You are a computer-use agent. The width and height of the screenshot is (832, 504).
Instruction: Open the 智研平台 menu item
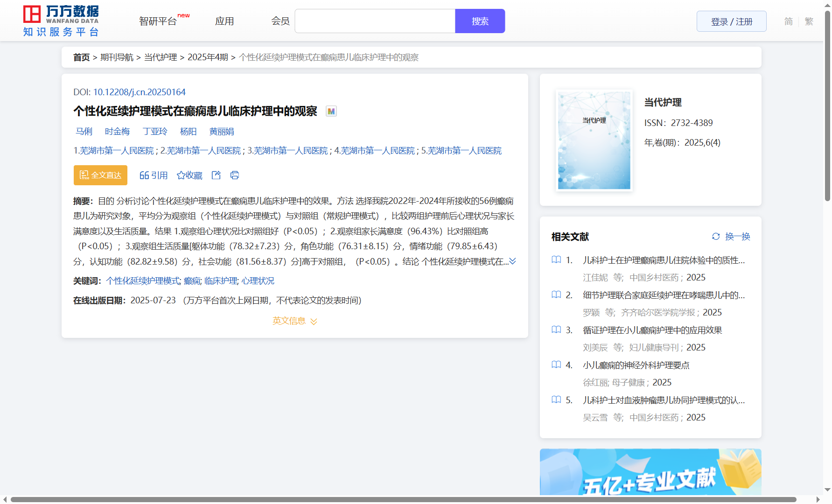tap(158, 21)
